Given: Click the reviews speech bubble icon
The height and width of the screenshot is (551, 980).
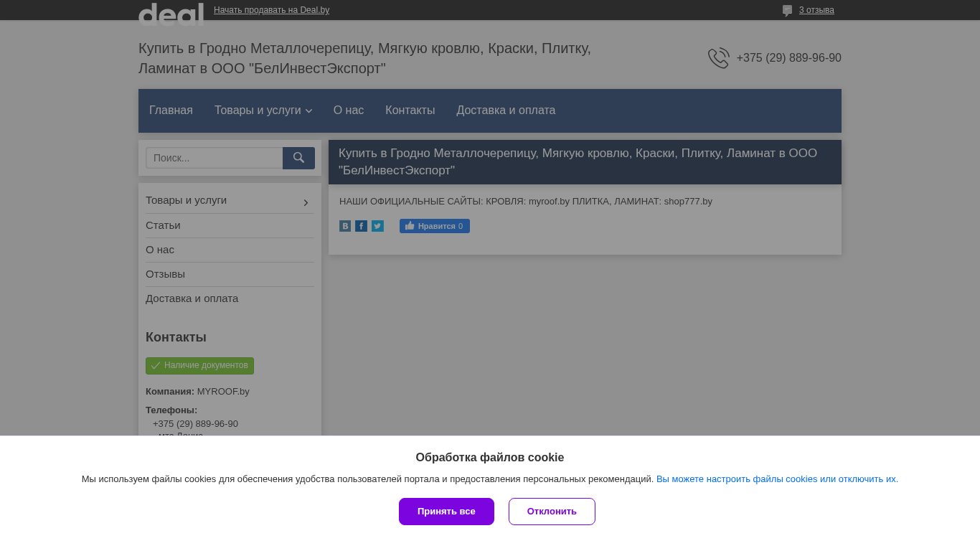Looking at the screenshot, I should coord(787,11).
